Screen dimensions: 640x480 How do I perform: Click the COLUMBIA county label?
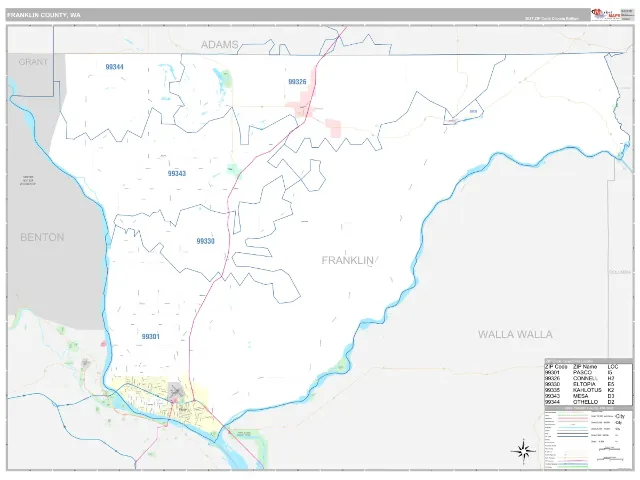point(620,272)
